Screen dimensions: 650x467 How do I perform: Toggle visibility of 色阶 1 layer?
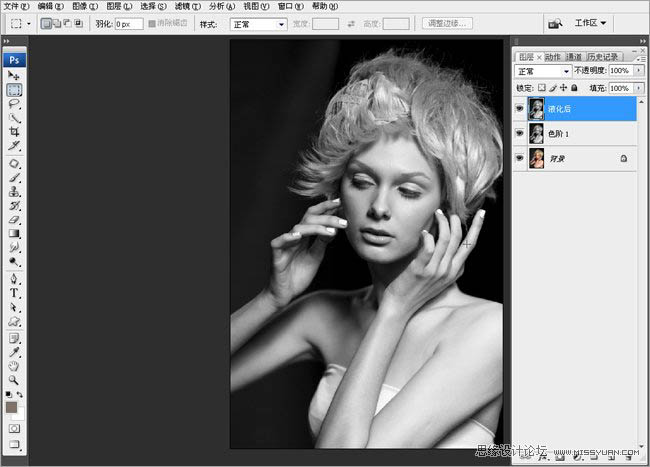click(519, 133)
